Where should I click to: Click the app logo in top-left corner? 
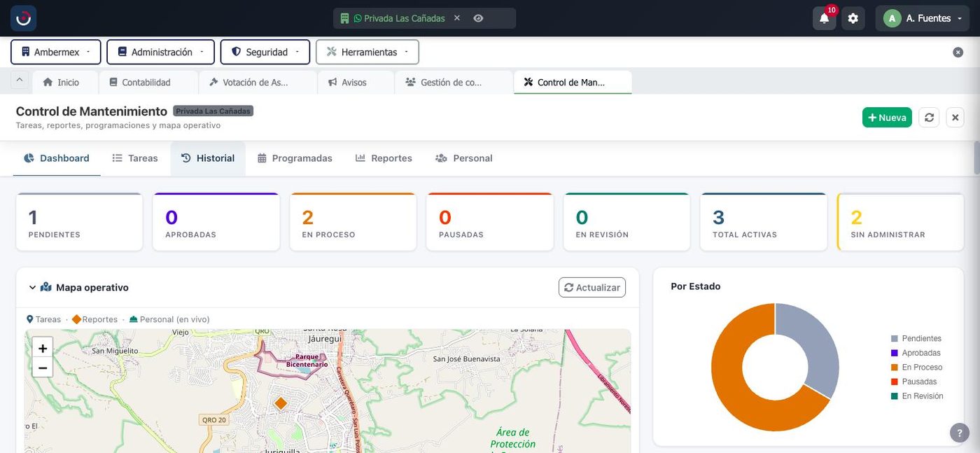pyautogui.click(x=23, y=18)
